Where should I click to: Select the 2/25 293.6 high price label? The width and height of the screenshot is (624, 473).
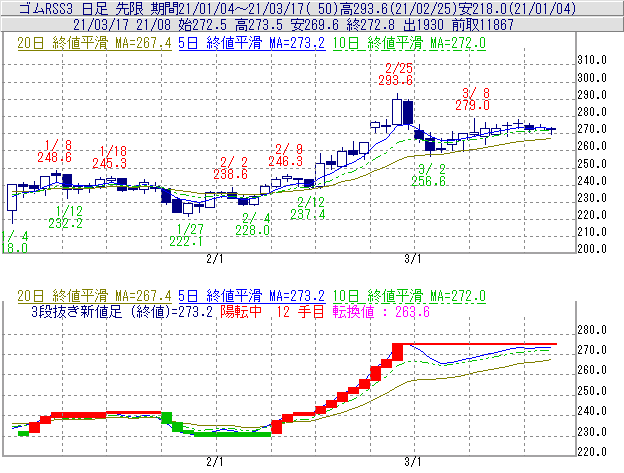tap(396, 74)
